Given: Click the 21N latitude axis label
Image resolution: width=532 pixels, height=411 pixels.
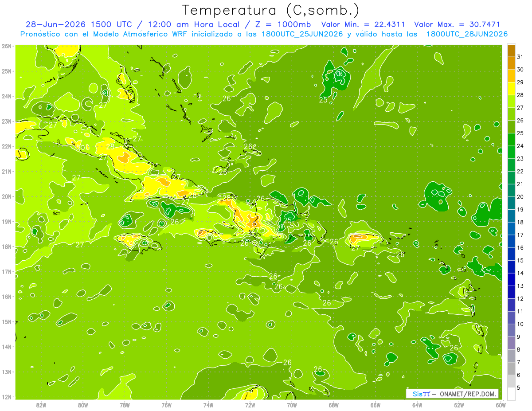Looking at the screenshot, I should tap(7, 171).
